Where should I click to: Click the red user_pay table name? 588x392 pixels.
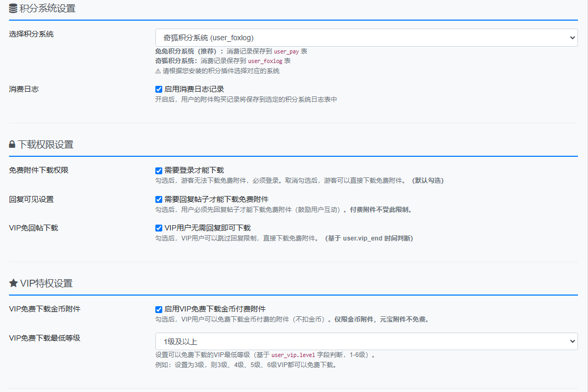click(286, 52)
